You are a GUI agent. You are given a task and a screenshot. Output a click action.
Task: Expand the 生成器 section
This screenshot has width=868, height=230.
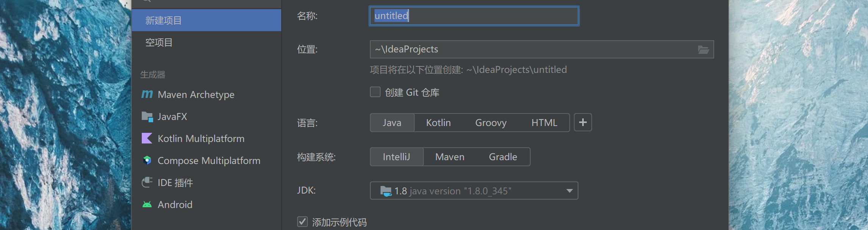154,74
